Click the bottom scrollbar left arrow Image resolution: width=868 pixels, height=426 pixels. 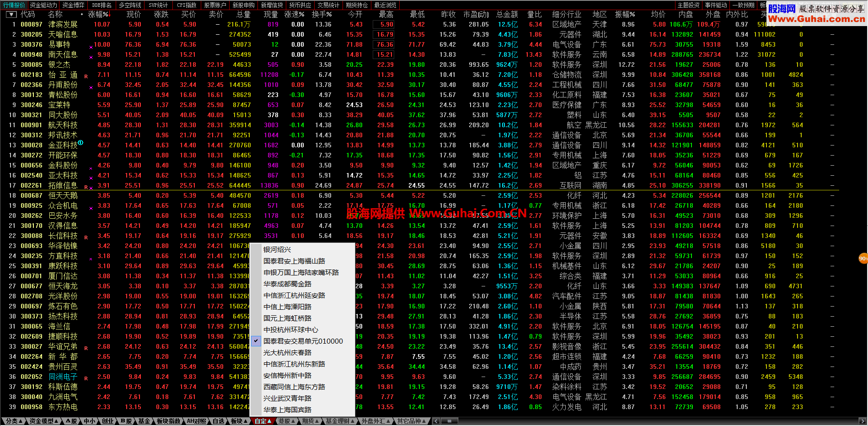coord(436,421)
